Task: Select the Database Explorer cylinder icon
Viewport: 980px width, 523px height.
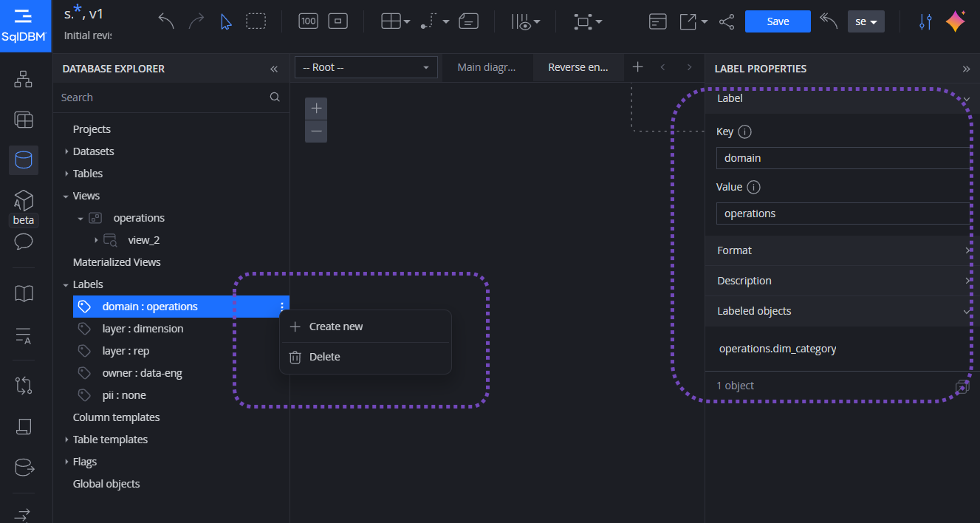Action: (24, 160)
